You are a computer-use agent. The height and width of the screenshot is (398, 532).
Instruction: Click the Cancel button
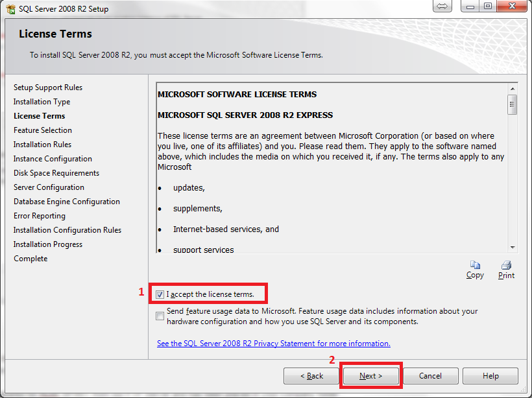(431, 375)
